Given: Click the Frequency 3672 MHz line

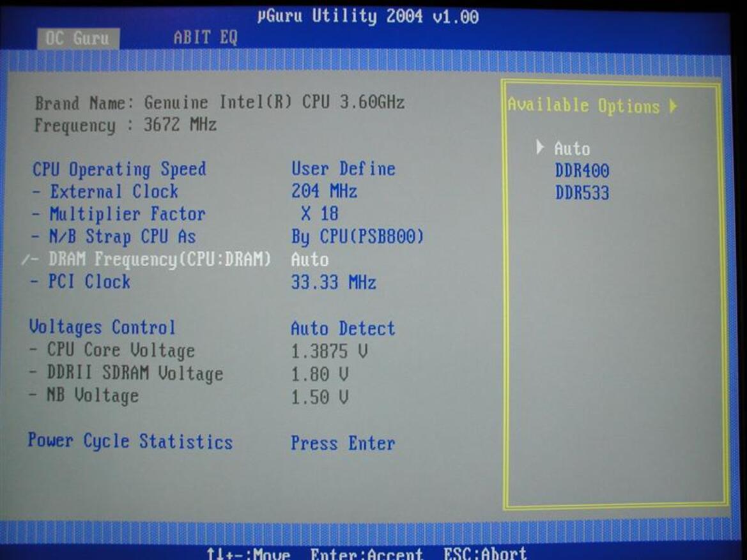Looking at the screenshot, I should coord(126,125).
